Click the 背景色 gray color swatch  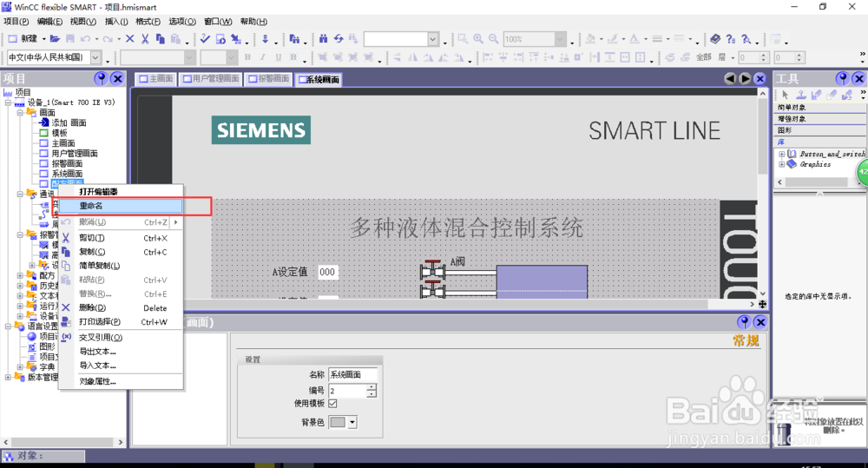[x=338, y=422]
